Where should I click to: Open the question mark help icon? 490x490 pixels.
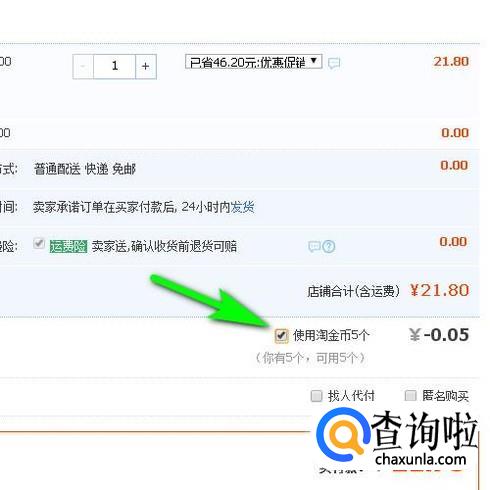(x=329, y=246)
